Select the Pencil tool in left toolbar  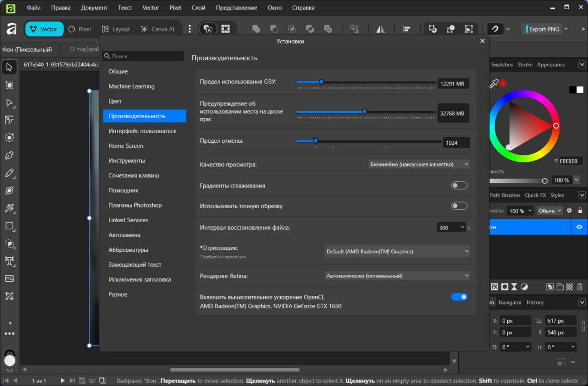9,173
